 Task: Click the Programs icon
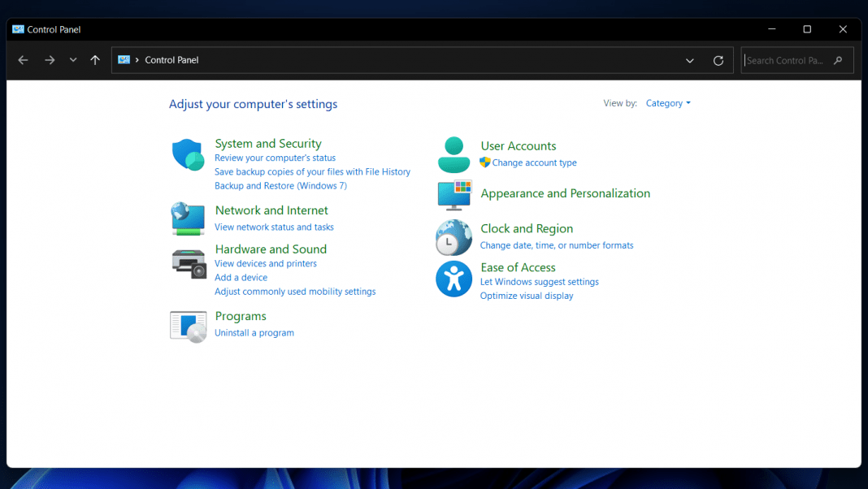[x=188, y=325]
